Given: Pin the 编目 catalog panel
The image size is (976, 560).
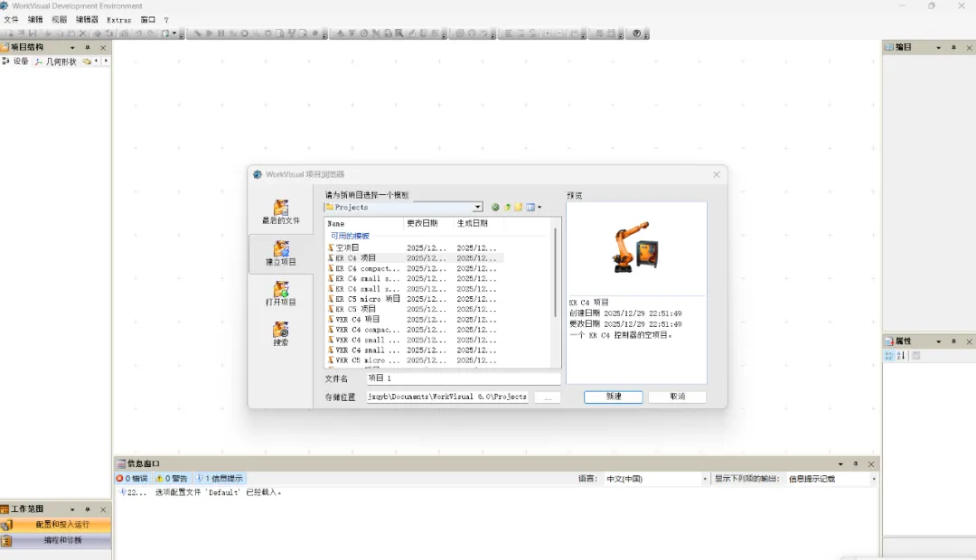Looking at the screenshot, I should pyautogui.click(x=953, y=47).
